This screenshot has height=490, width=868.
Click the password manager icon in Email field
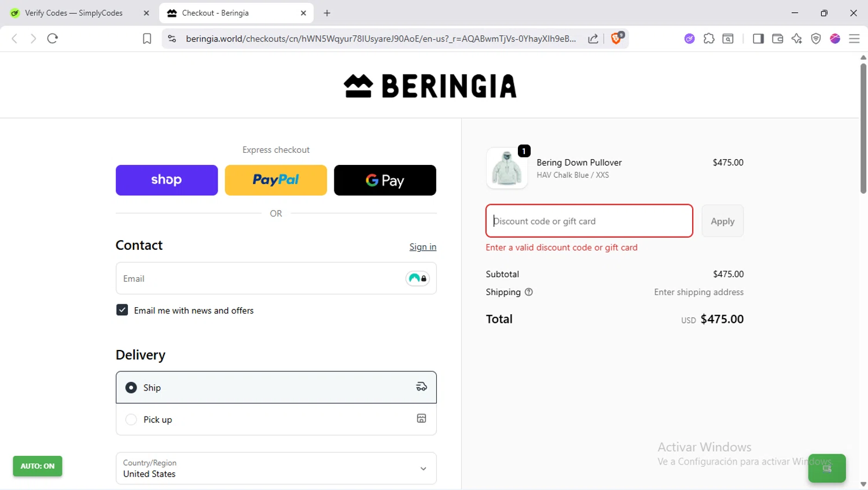(417, 278)
